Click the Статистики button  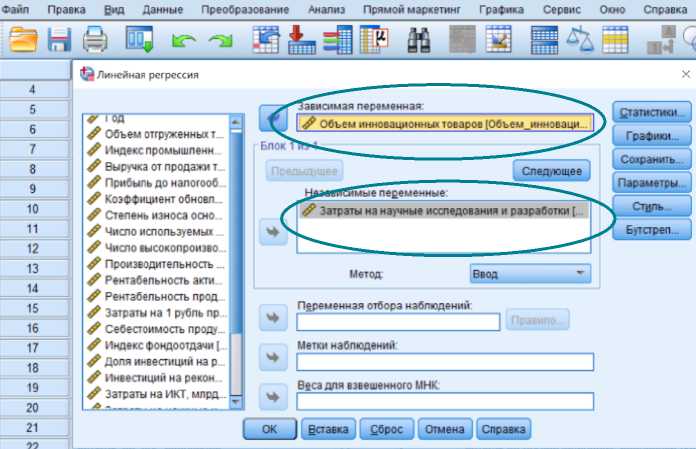click(652, 112)
